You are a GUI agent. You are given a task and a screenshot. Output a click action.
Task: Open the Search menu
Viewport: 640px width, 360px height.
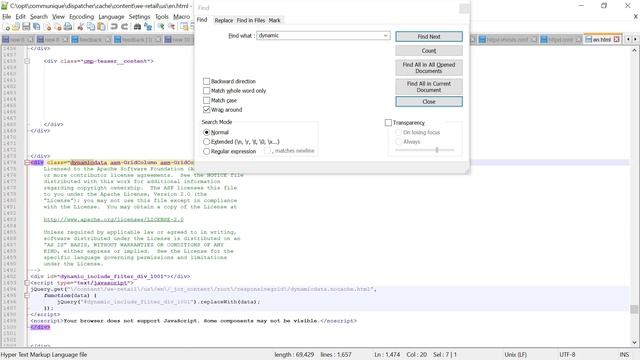39,17
